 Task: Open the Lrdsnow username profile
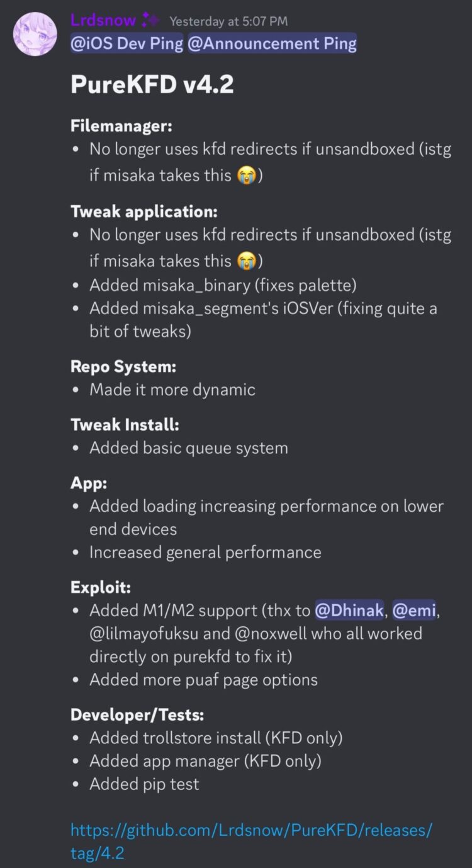(x=103, y=21)
